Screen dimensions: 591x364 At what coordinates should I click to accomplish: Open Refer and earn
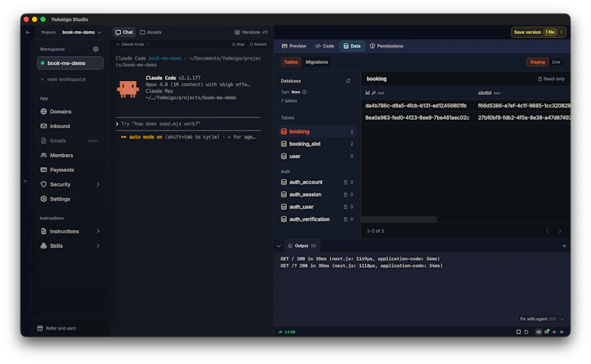(57, 328)
